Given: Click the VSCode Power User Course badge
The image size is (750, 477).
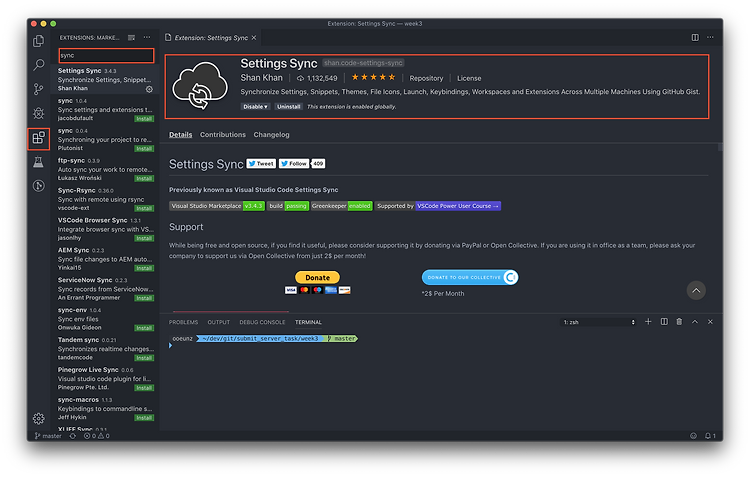Looking at the screenshot, I should pos(458,206).
